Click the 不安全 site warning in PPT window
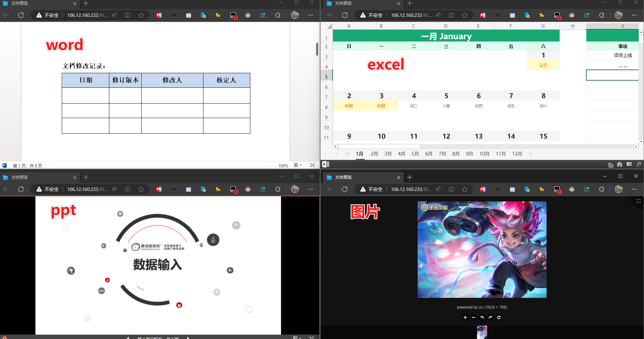644x339 pixels. tap(48, 189)
